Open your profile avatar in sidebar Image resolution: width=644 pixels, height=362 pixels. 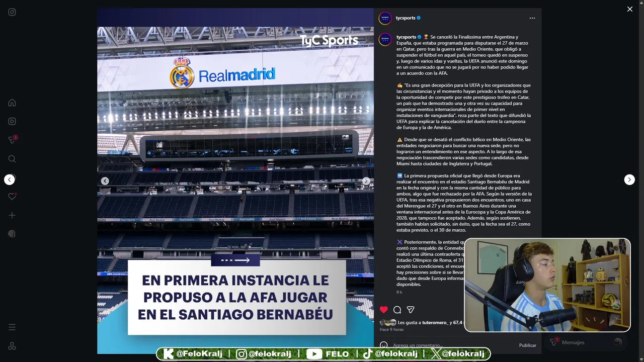pyautogui.click(x=12, y=234)
